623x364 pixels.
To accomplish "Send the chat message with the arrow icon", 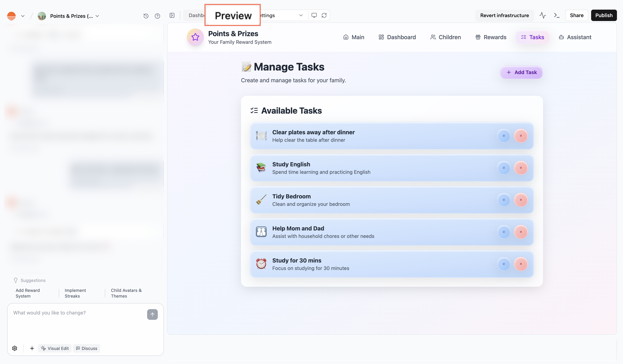I will pyautogui.click(x=152, y=314).
